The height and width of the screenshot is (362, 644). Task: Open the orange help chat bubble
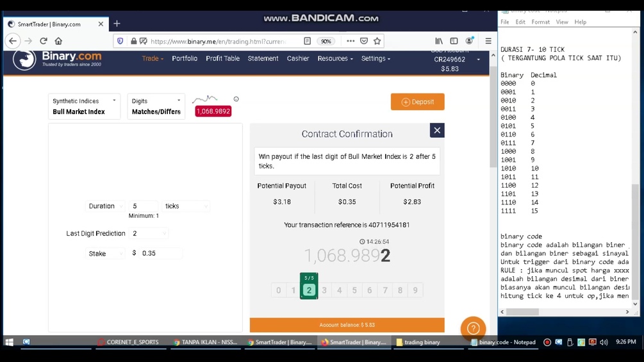473,328
